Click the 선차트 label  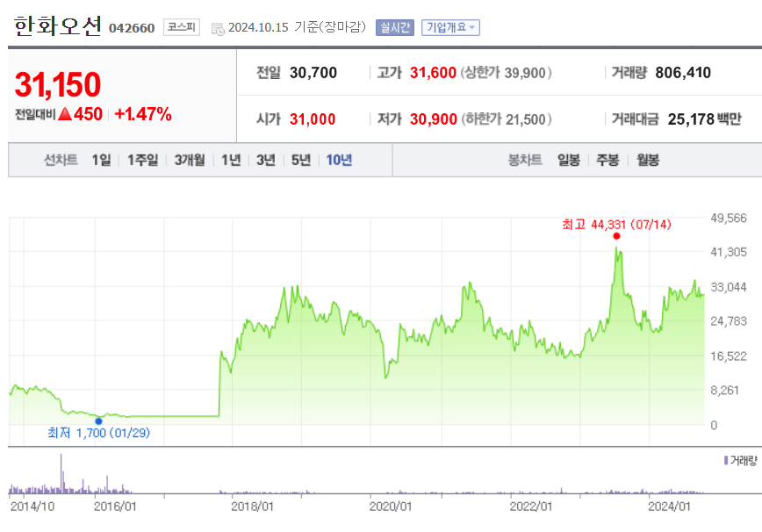click(61, 160)
